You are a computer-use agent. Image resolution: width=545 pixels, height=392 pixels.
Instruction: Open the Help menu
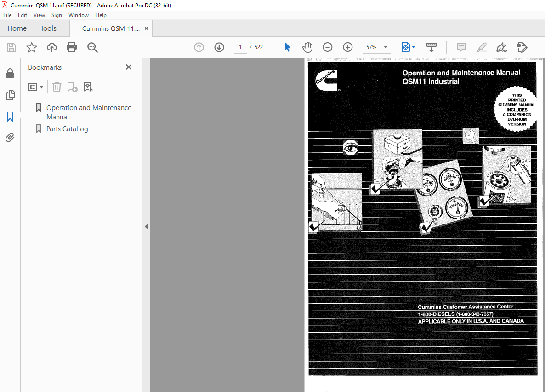tap(101, 15)
